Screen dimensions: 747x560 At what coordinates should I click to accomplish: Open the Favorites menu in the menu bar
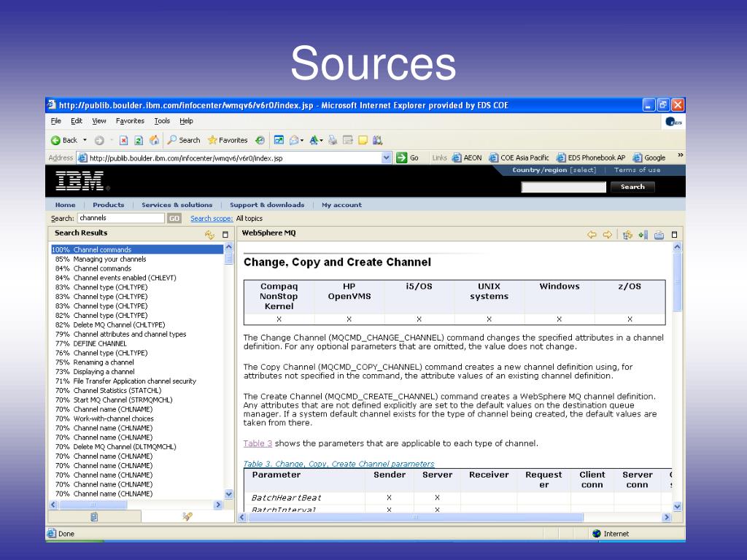[130, 121]
